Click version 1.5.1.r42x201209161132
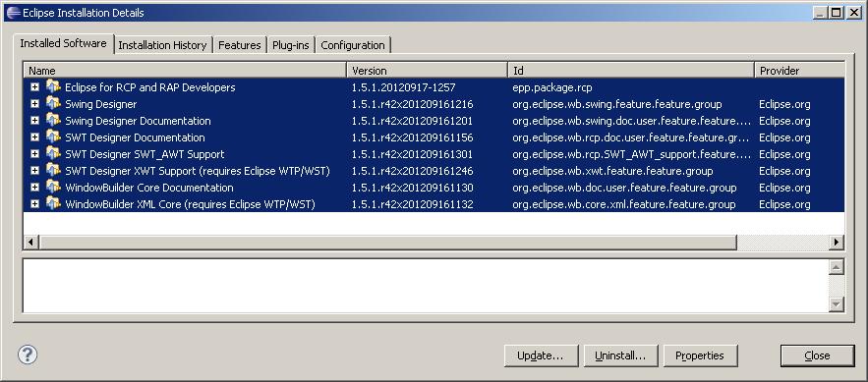 413,204
